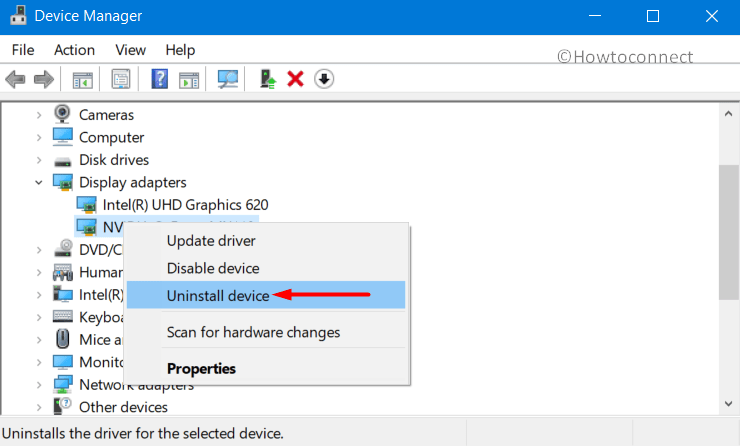Image resolution: width=740 pixels, height=446 pixels.
Task: Click the NVIDIA adapter device icon
Action: tap(86, 227)
